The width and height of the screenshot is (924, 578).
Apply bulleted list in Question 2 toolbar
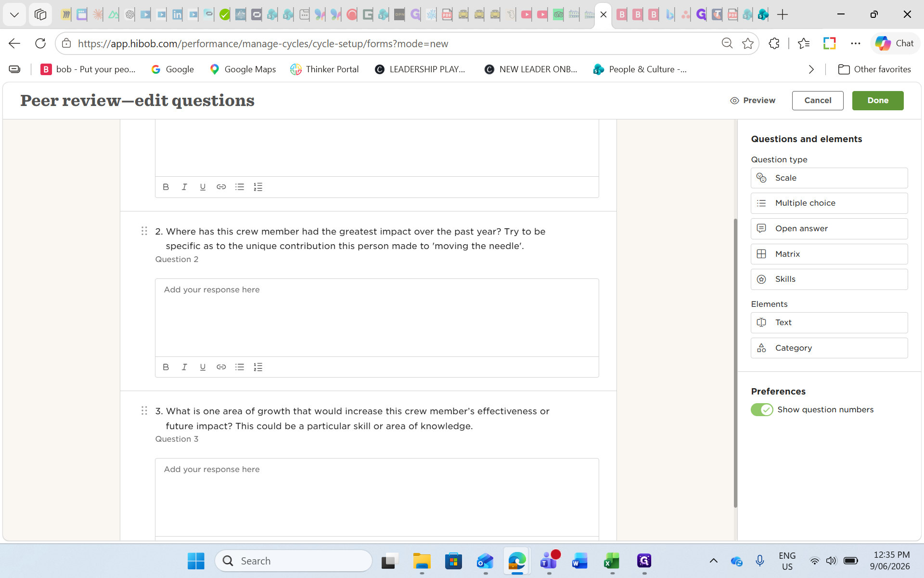pos(240,367)
